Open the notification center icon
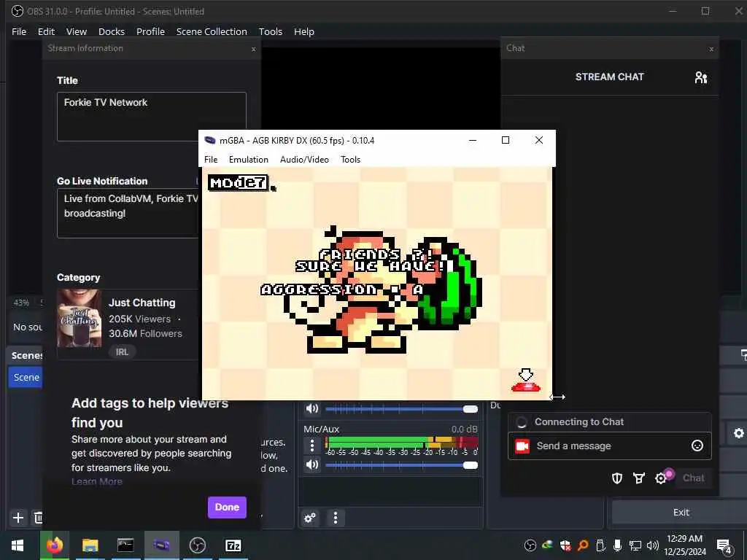This screenshot has height=560, width=747. point(724,546)
